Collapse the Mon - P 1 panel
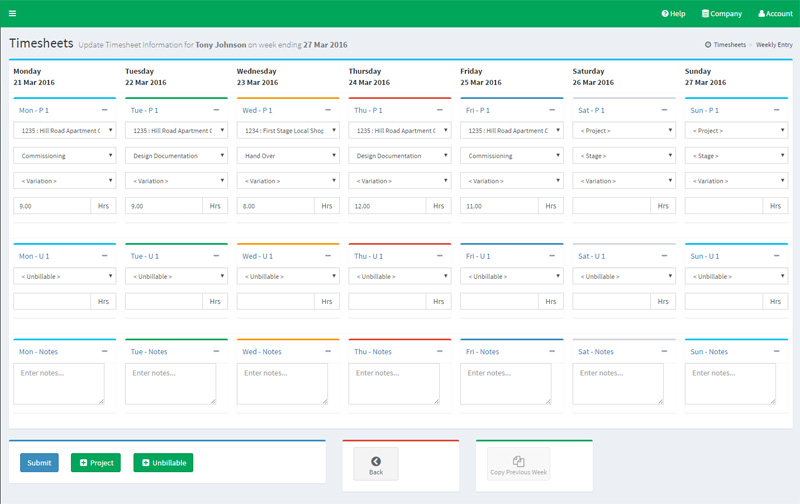800x504 pixels. pos(105,110)
